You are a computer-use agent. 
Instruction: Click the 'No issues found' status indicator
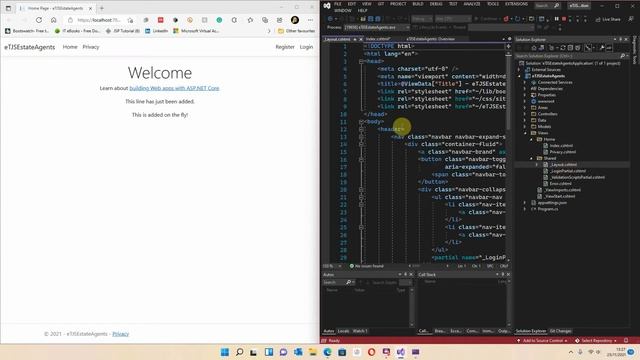pos(367,266)
